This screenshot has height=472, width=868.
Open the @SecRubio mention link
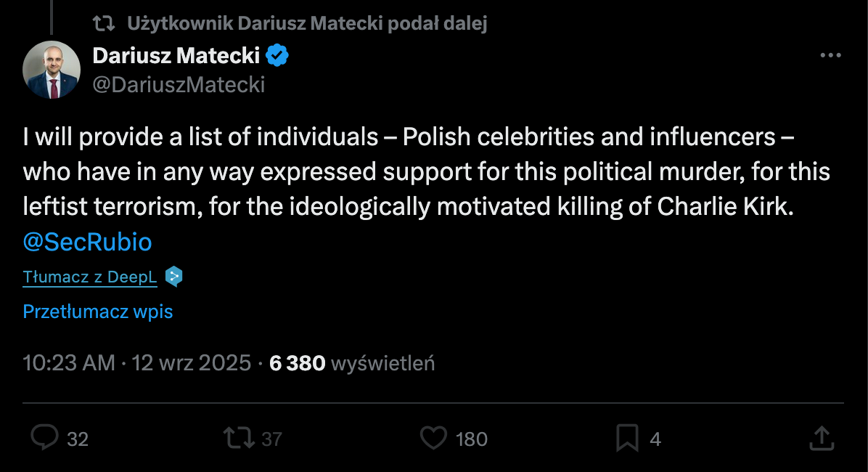pos(88,242)
